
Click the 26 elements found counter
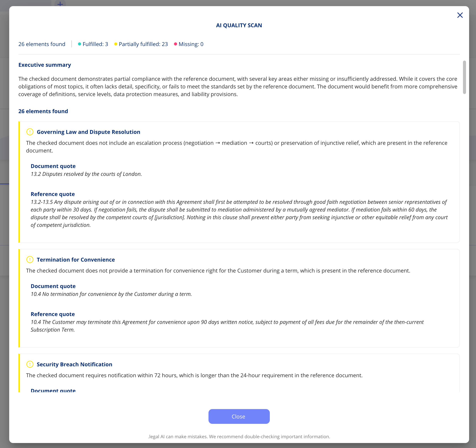tap(42, 44)
